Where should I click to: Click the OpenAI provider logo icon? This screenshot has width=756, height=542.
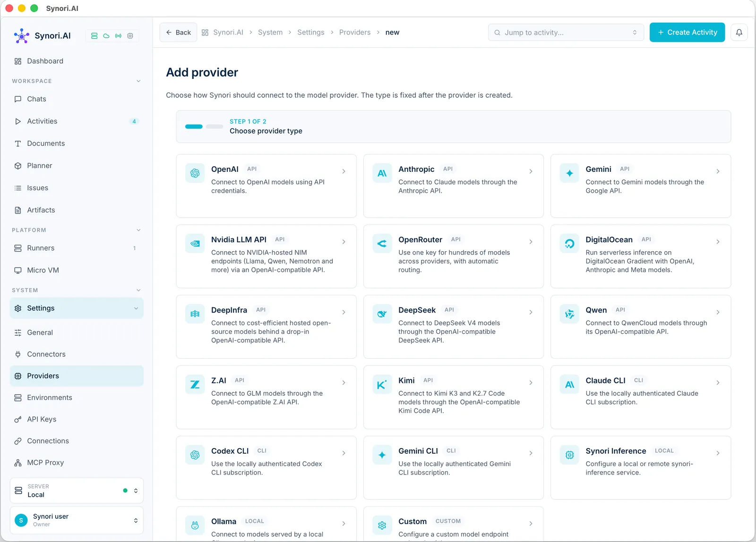(195, 173)
